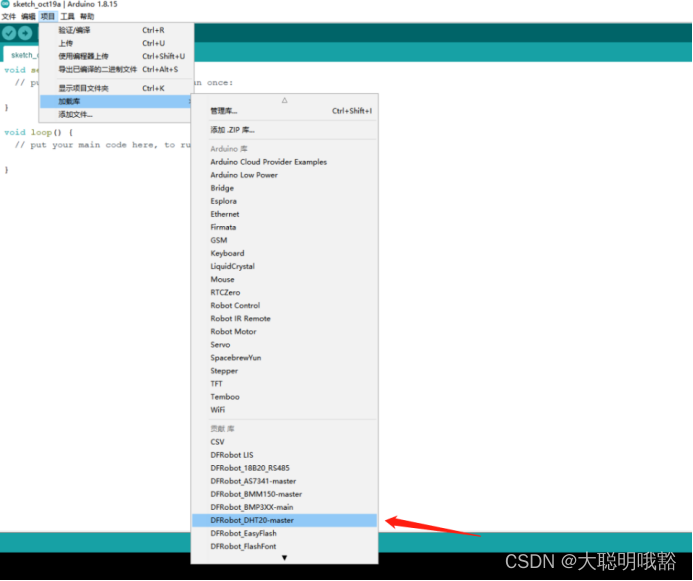Screen dimensions: 693x581
Task: Include Arduino Low Power library
Action: [x=285, y=175]
